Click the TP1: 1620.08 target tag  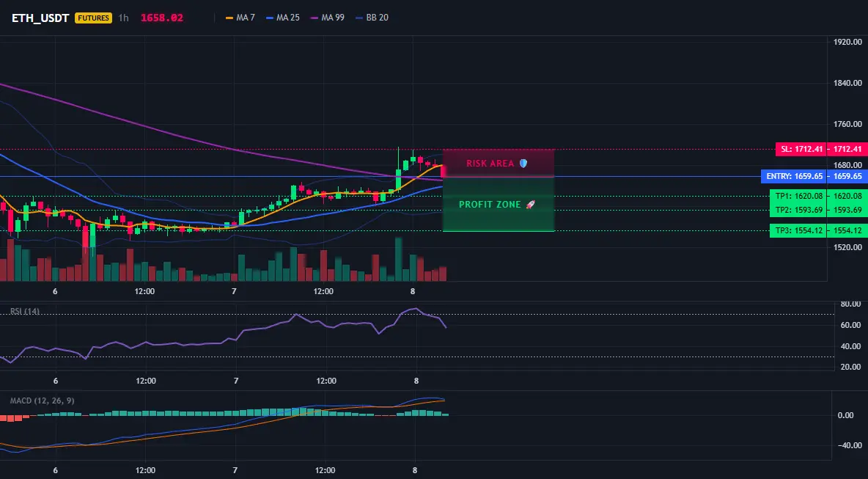[798, 196]
